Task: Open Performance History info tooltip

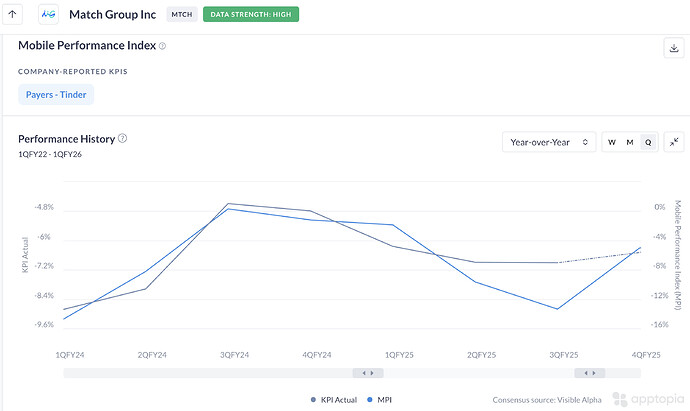Action: pos(123,138)
